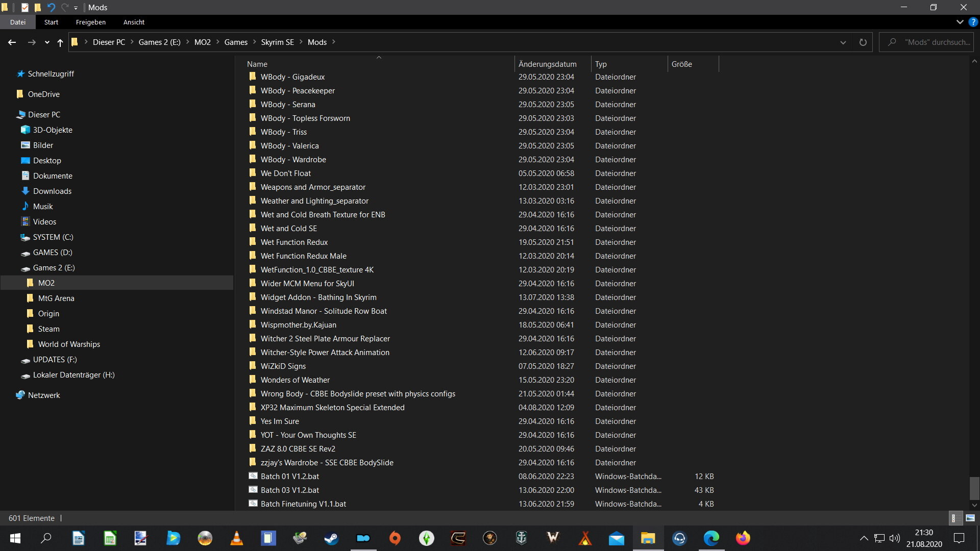Open the address bar history dropdown

[843, 42]
